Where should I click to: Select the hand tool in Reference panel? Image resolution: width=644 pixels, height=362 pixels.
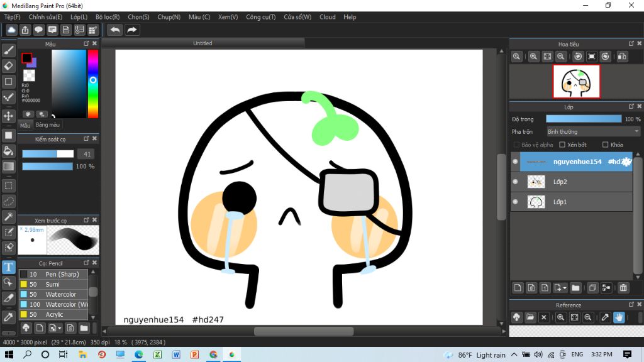tap(619, 317)
